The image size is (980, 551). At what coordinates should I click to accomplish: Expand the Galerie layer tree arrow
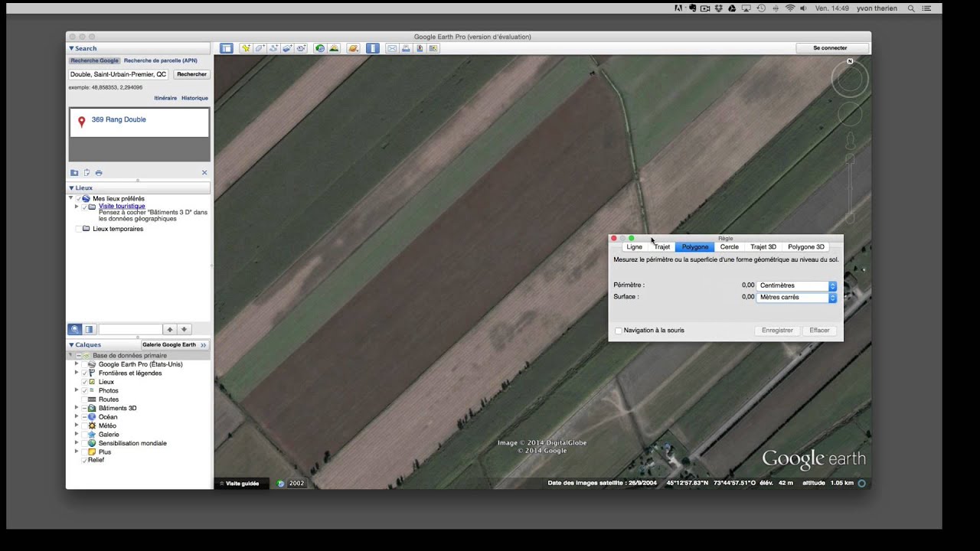tap(77, 434)
